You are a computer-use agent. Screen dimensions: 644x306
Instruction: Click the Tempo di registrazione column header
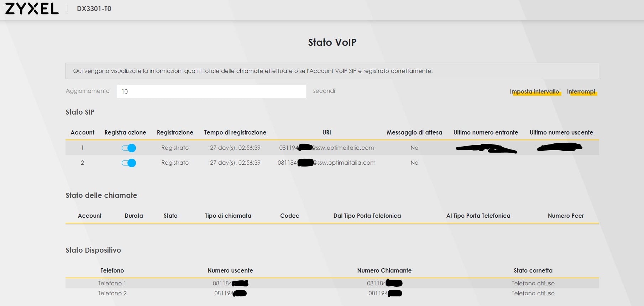[235, 132]
